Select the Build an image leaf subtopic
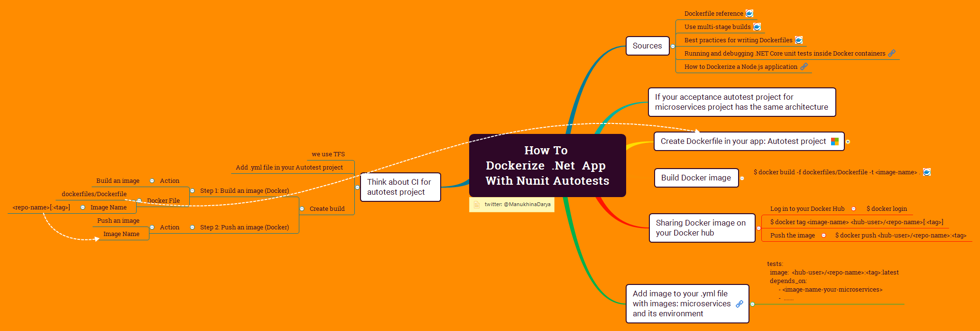980x331 pixels. pos(118,181)
